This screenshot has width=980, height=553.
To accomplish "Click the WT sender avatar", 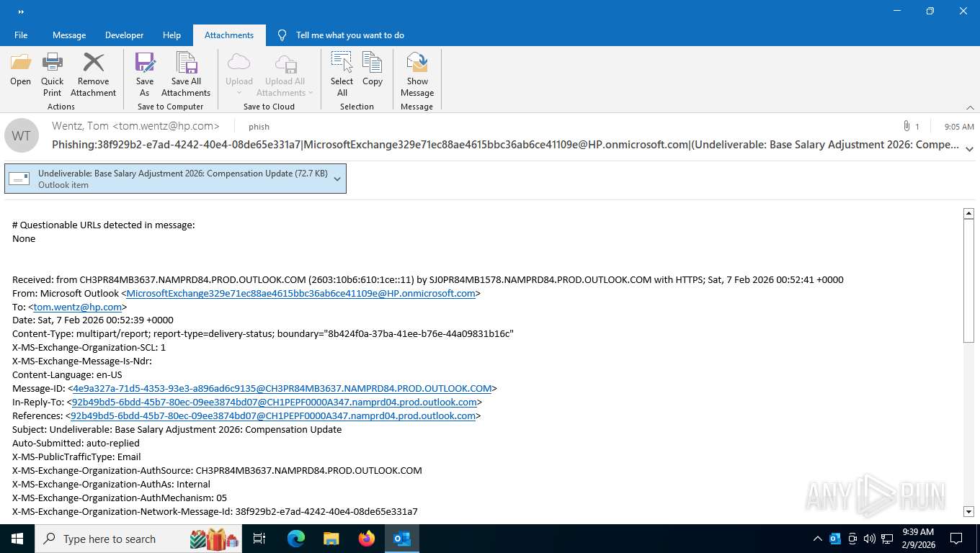I will (x=22, y=135).
